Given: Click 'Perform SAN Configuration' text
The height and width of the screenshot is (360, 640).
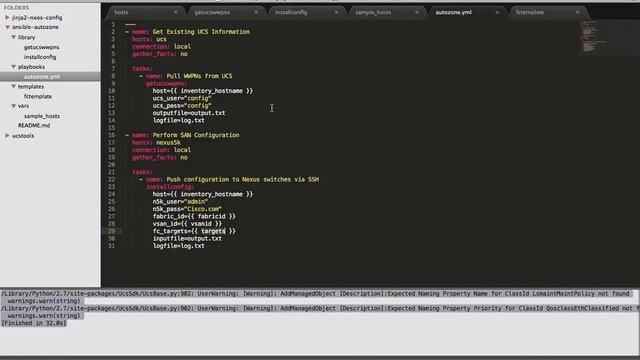Looking at the screenshot, I should pyautogui.click(x=196, y=135).
